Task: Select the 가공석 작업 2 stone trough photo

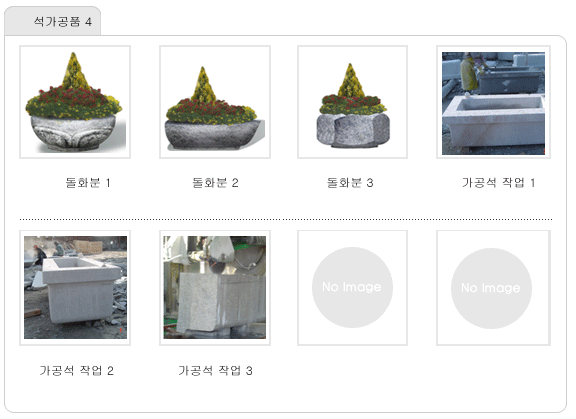Action: click(75, 288)
